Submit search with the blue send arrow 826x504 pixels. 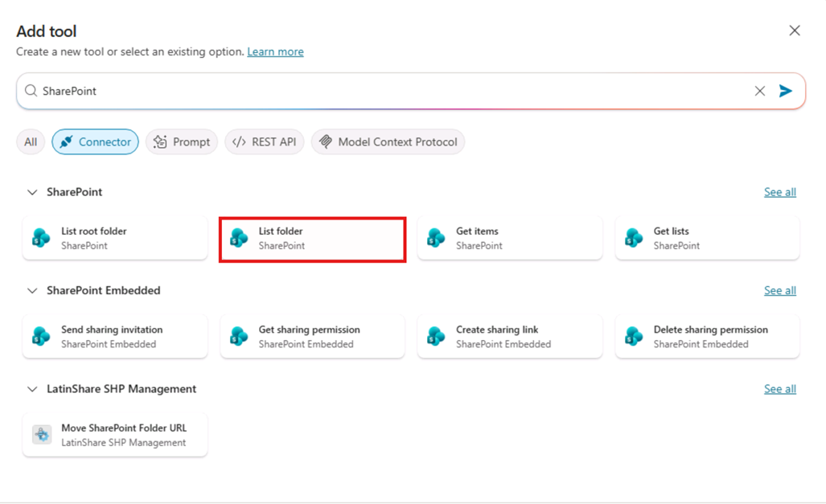(786, 91)
